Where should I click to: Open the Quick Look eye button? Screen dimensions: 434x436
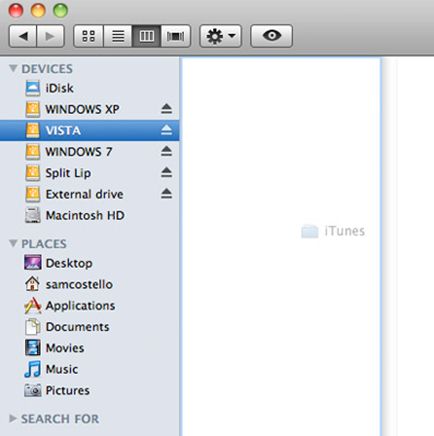[272, 36]
